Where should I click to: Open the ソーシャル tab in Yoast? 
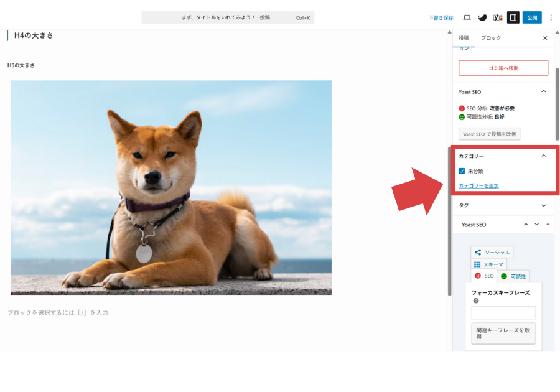[x=492, y=253]
